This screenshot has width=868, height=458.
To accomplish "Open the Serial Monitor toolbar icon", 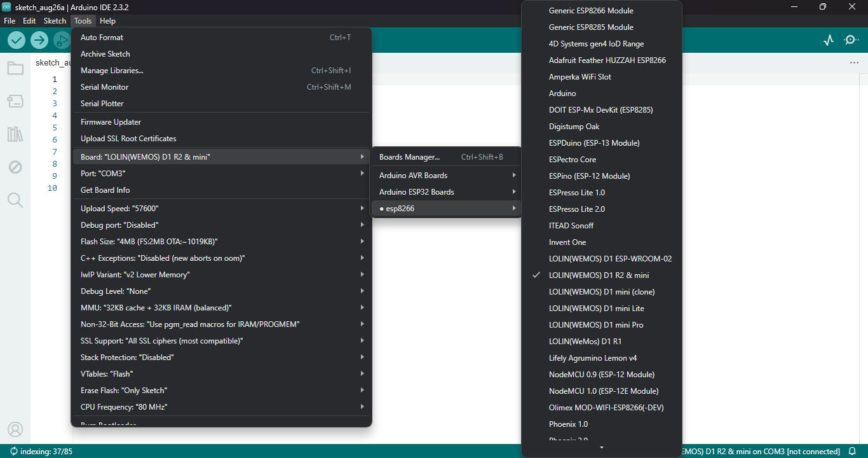I will tap(851, 40).
